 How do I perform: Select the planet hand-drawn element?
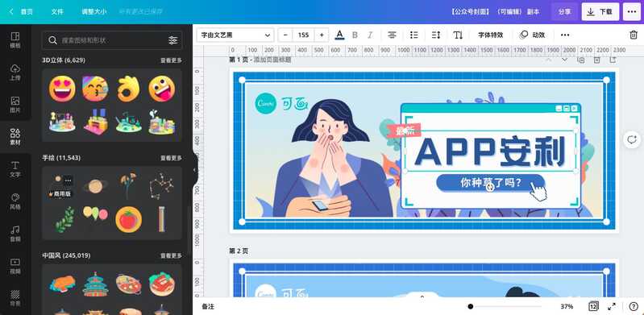(95, 186)
